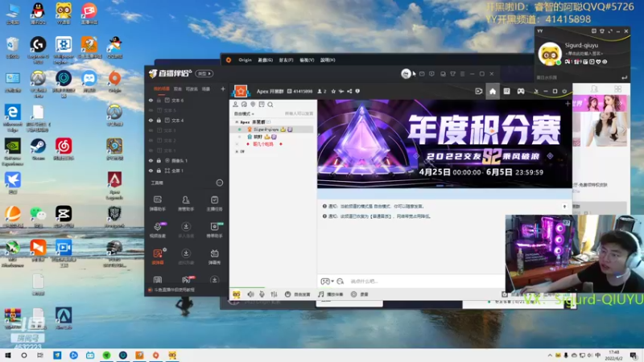Screen dimensions: 644x362
Task: Open the orange highlighted tool in toolbox
Action: click(x=158, y=257)
